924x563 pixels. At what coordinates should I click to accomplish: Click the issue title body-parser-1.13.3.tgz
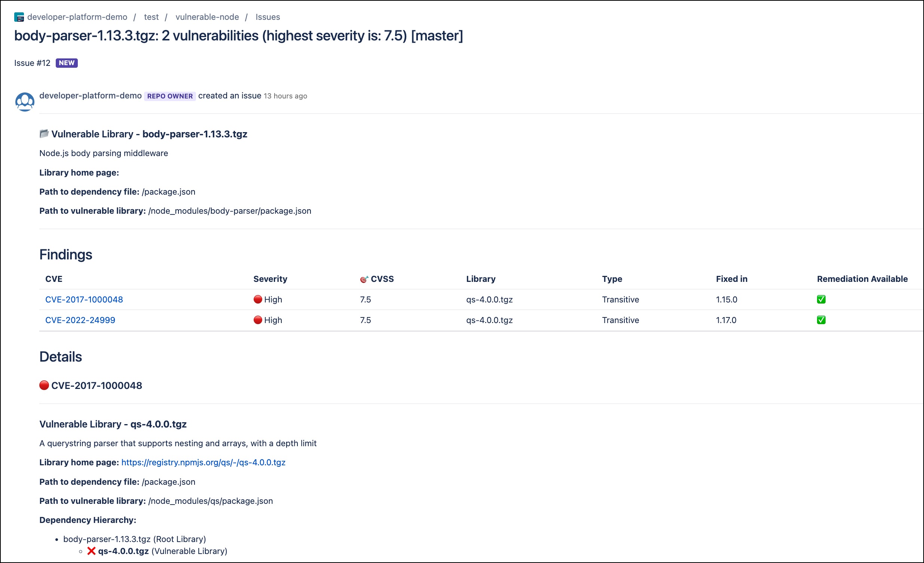pyautogui.click(x=239, y=36)
